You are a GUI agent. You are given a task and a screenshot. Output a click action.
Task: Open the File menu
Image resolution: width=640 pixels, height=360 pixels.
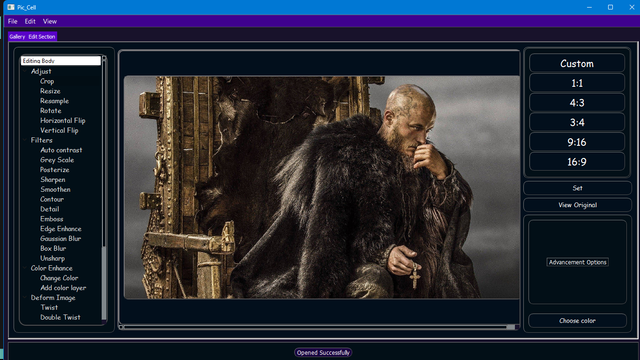[x=13, y=21]
